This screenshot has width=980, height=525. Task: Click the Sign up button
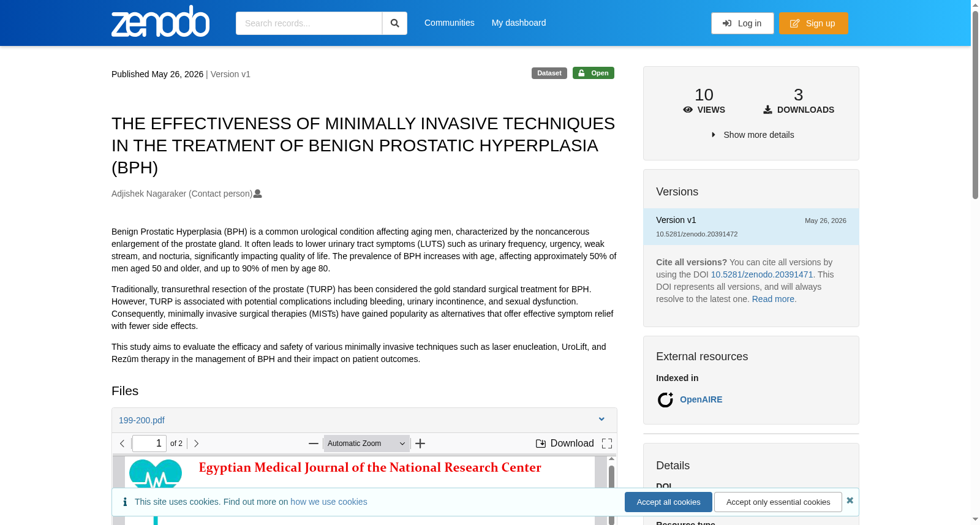pos(813,23)
